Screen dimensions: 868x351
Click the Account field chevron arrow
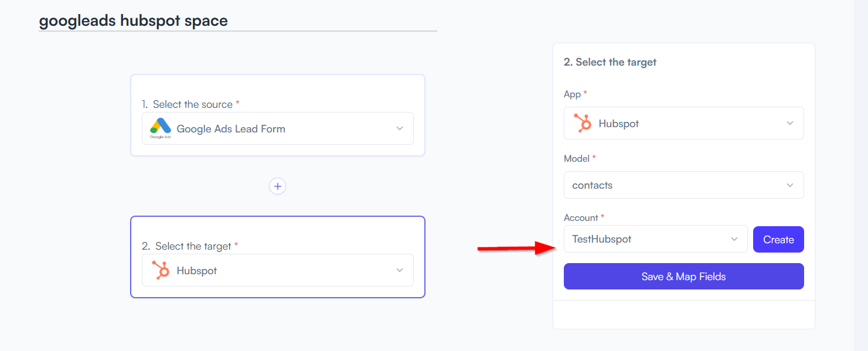tap(734, 239)
